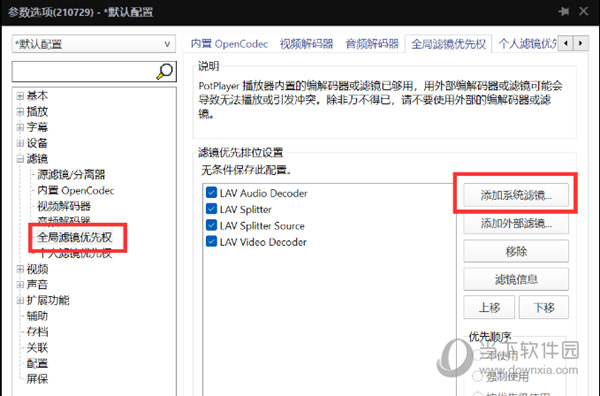Select the 强制使用 radio option
This screenshot has height=396, width=600.
[x=477, y=376]
